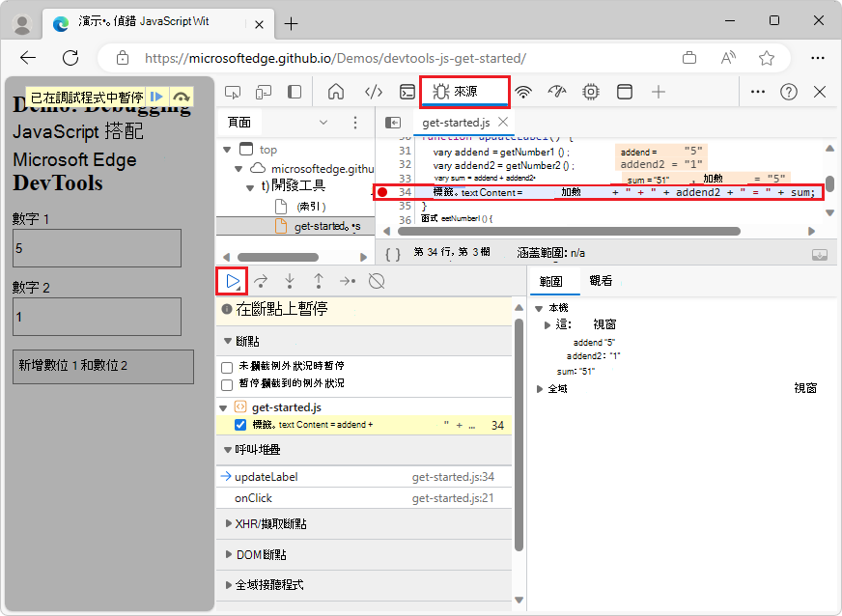Step into next function call
The image size is (842, 616).
(x=290, y=282)
